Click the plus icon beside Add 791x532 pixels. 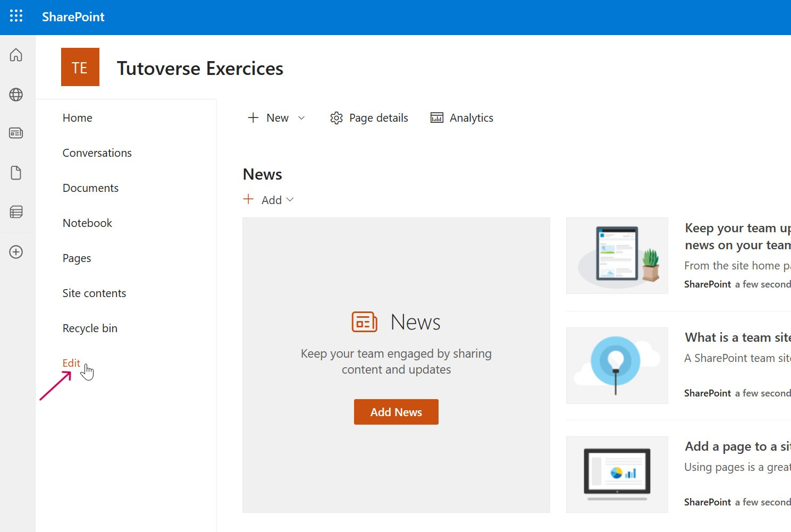click(x=248, y=199)
